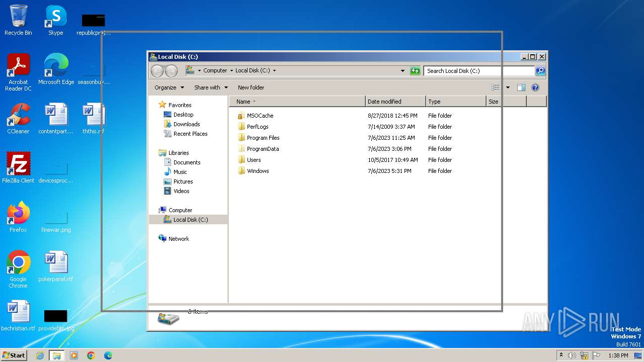Open the Share with menu
The width and height of the screenshot is (644, 362).
click(x=211, y=87)
